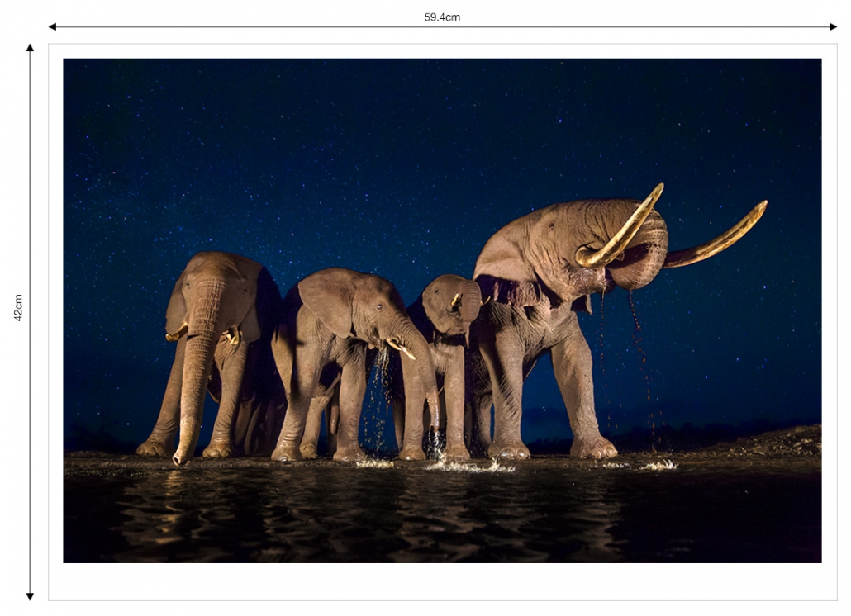Click the 42cm height label
The width and height of the screenshot is (851, 616).
(x=18, y=307)
